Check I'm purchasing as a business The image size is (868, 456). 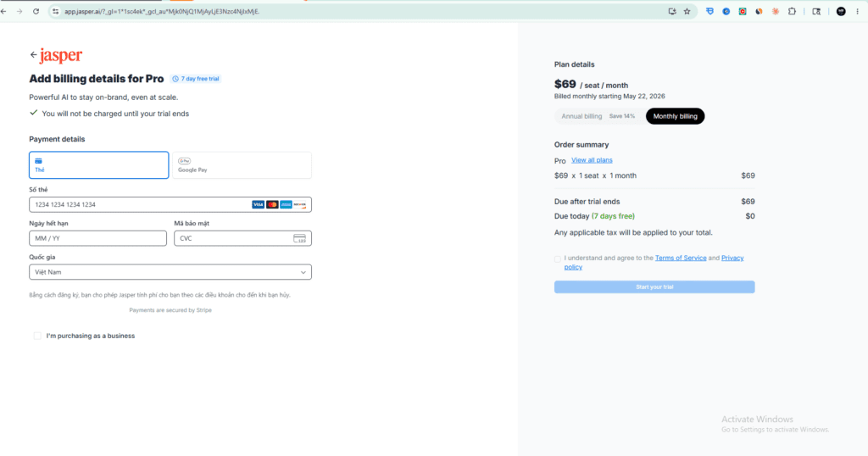click(37, 336)
